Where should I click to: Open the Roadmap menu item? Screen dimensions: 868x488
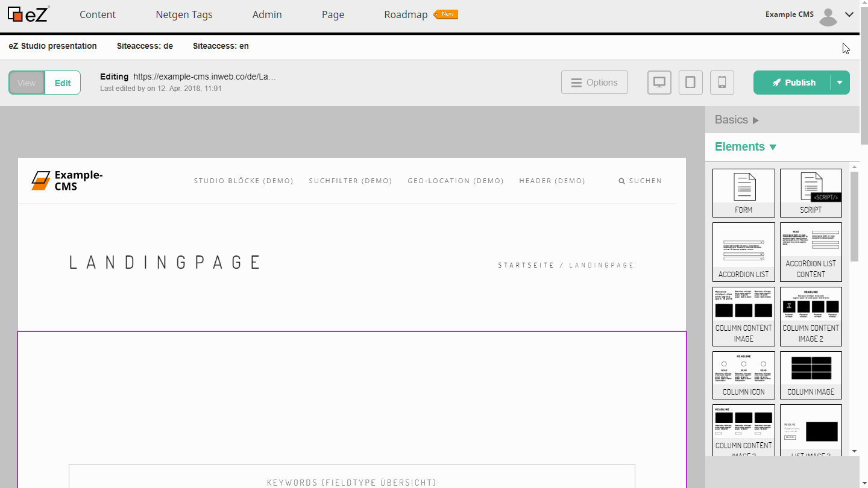coord(406,14)
